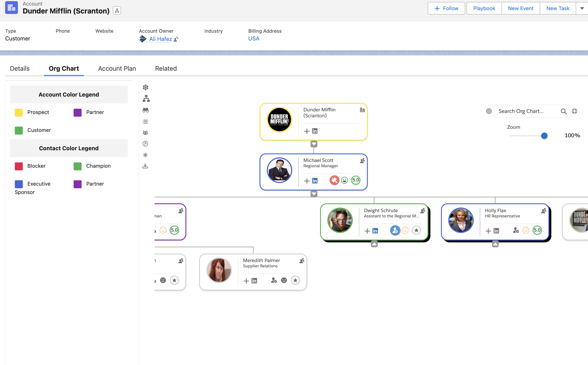Click the Playbook button

point(484,8)
